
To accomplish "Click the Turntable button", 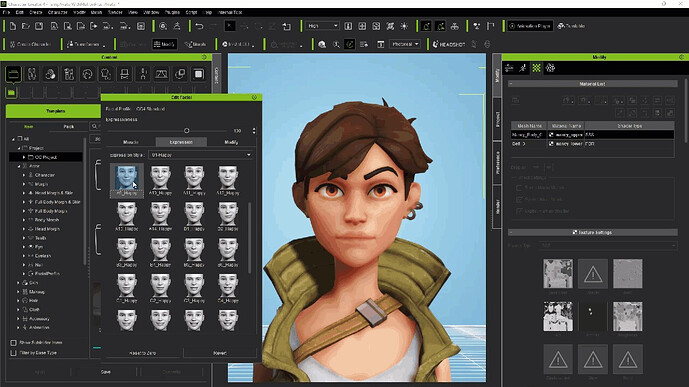I will point(571,26).
